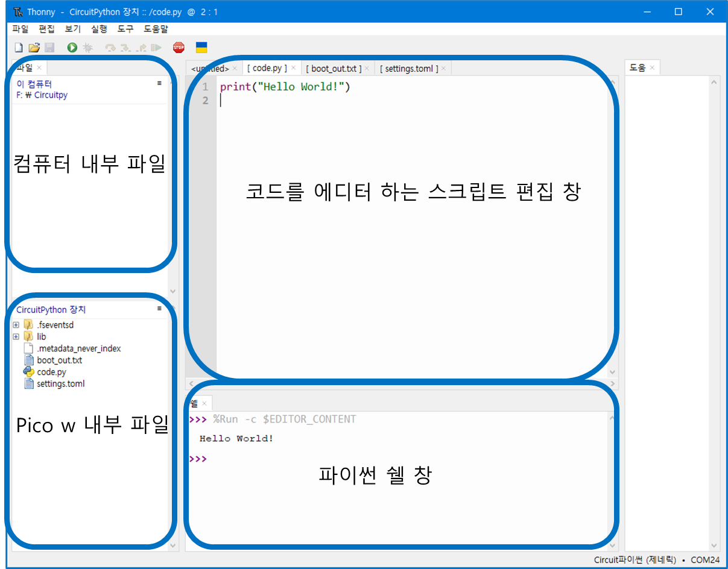
Task: Open CircuitPython 장치 pane hamburger menu
Action: 159,308
